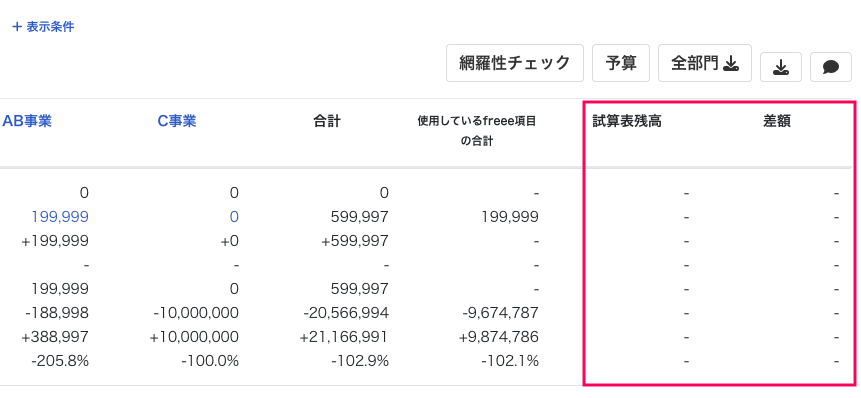861x398 pixels.
Task: Open the C事業 column header link
Action: point(177,121)
